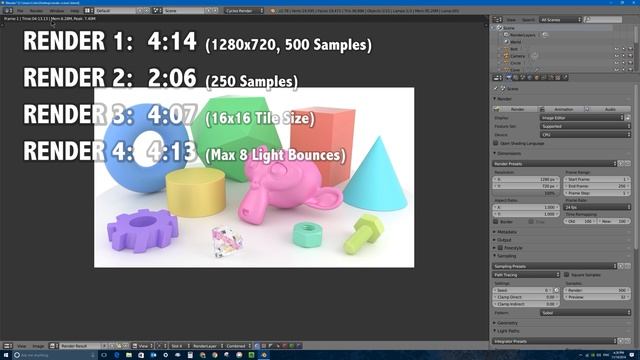The height and width of the screenshot is (360, 640).
Task: Open the outliner editor type selector
Action: [497, 20]
